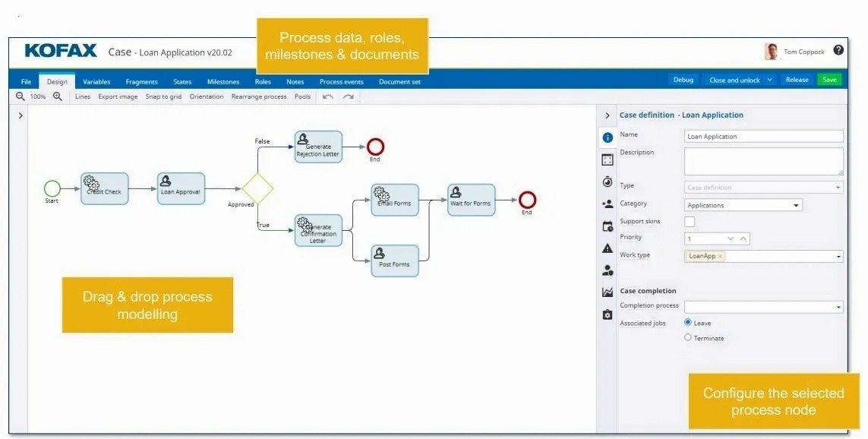The width and height of the screenshot is (868, 439).
Task: Open the chart icon in properties sidebar
Action: [608, 292]
